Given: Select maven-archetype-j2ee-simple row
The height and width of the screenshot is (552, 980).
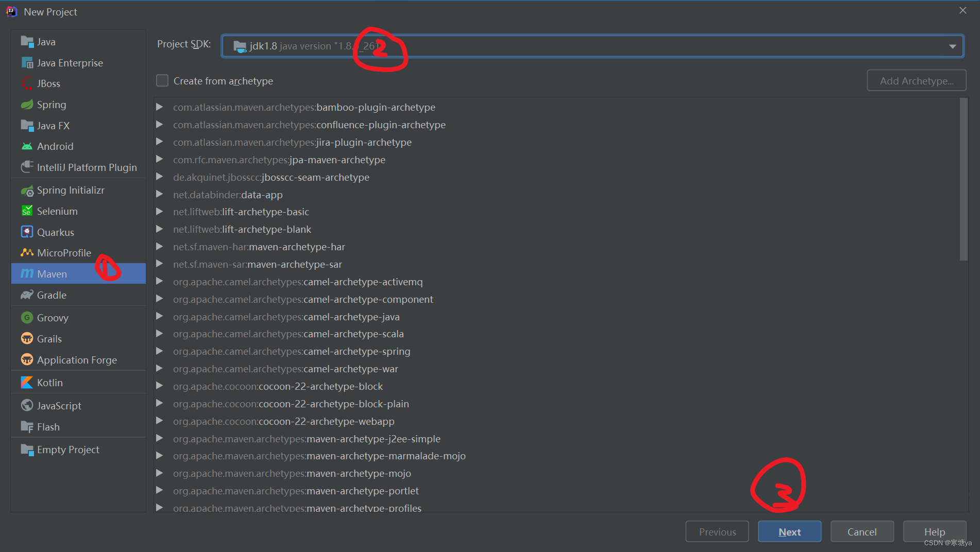Looking at the screenshot, I should pos(556,439).
